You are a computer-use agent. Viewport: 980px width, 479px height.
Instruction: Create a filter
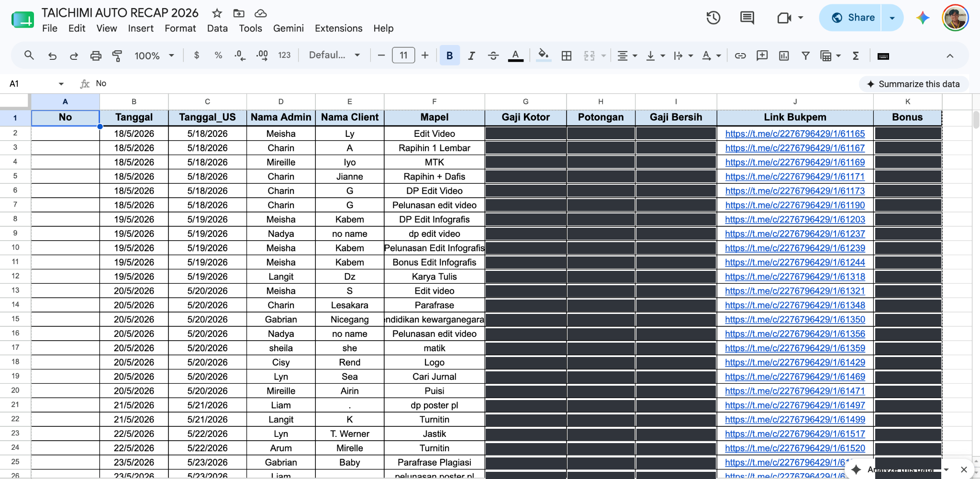pyautogui.click(x=806, y=56)
